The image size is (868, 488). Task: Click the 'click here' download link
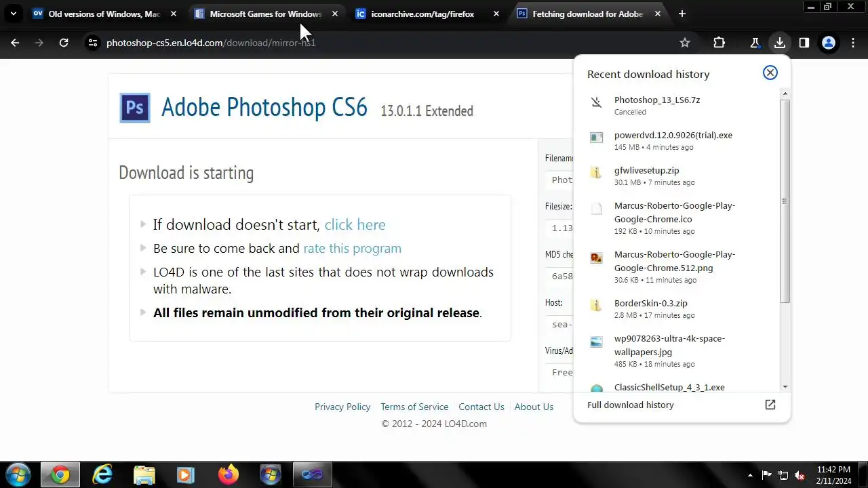[x=355, y=224]
